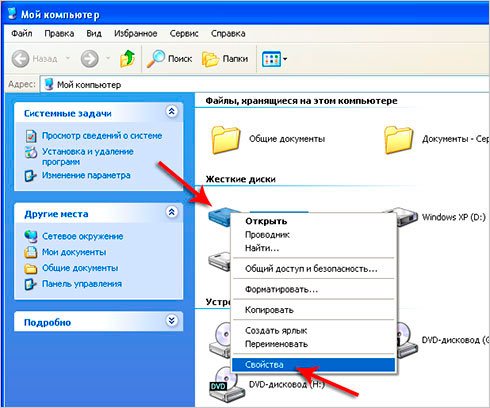
Task: Open Сетевое окружение link
Action: click(82, 236)
